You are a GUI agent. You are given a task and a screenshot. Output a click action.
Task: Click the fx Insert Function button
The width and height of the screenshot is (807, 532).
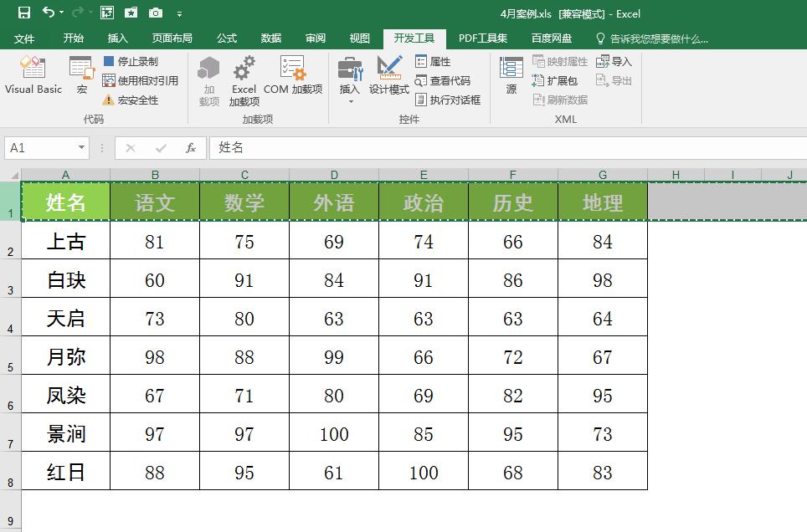coord(191,147)
